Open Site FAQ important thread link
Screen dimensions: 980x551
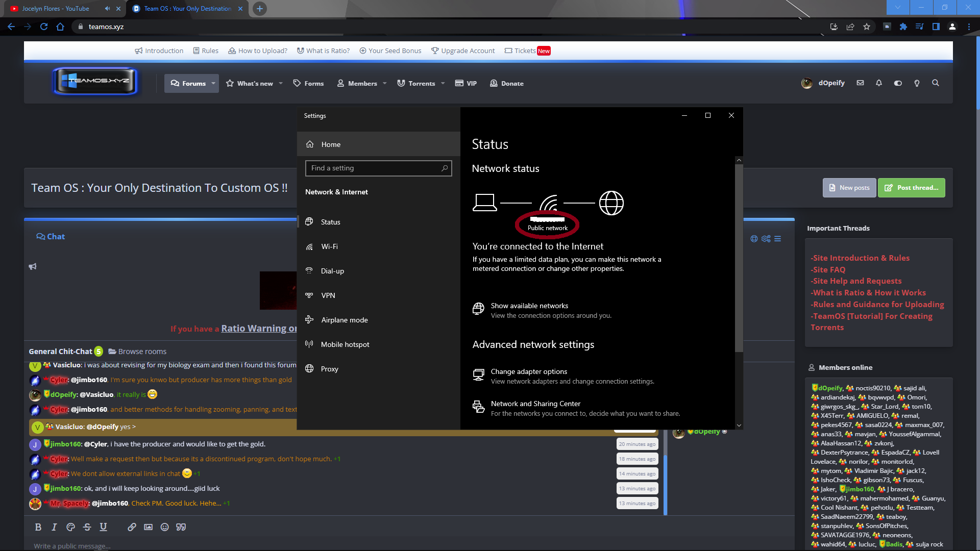[x=829, y=269]
